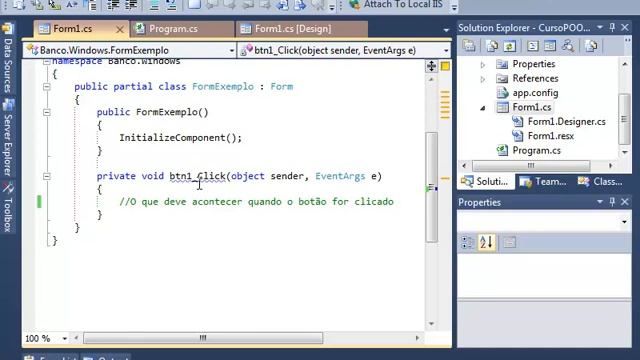Collapse the FormExemplo class outline
The image size is (640, 360).
(47, 87)
